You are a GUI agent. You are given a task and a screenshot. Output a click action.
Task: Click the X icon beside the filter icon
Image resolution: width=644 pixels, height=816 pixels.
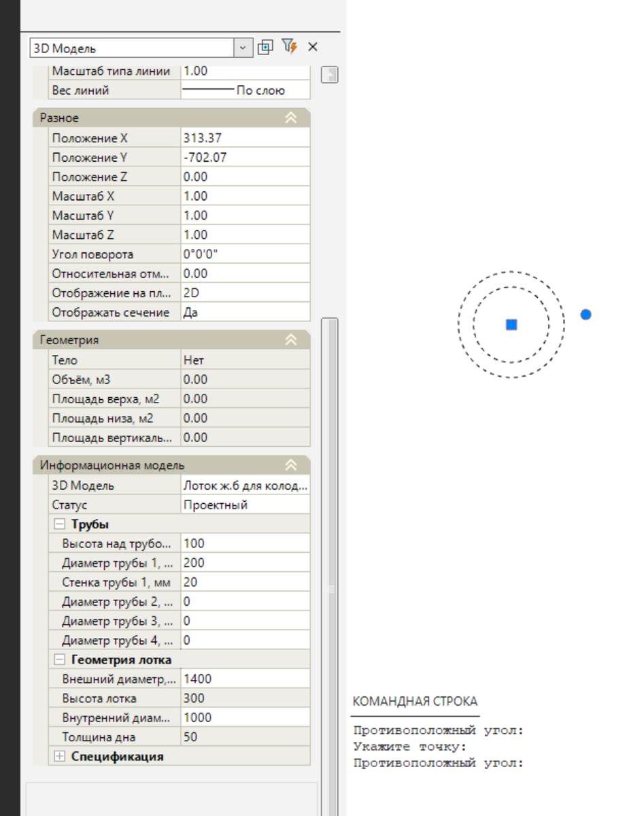[x=313, y=47]
